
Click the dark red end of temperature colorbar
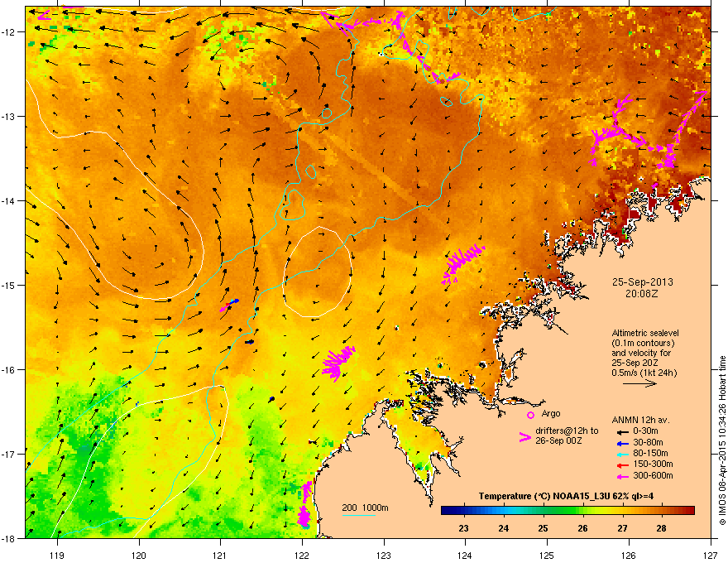click(x=689, y=511)
